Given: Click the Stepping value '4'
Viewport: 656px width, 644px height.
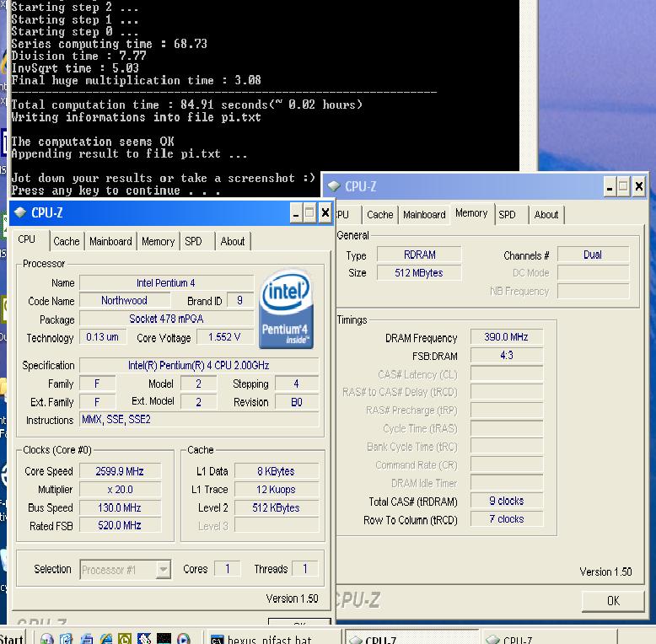Looking at the screenshot, I should (296, 384).
